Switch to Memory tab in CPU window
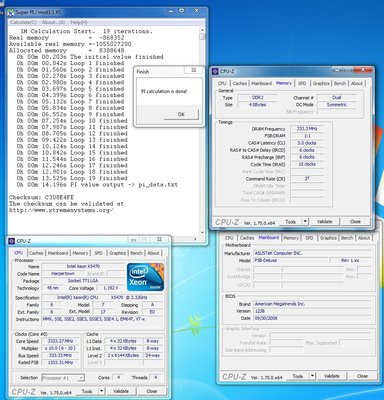 (80, 253)
